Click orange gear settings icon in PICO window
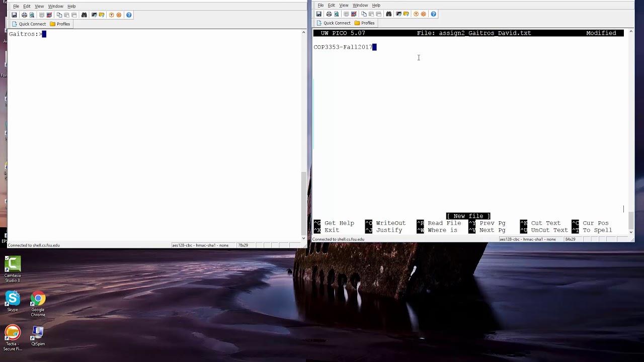Viewport: 644px width, 362px height. (x=424, y=14)
